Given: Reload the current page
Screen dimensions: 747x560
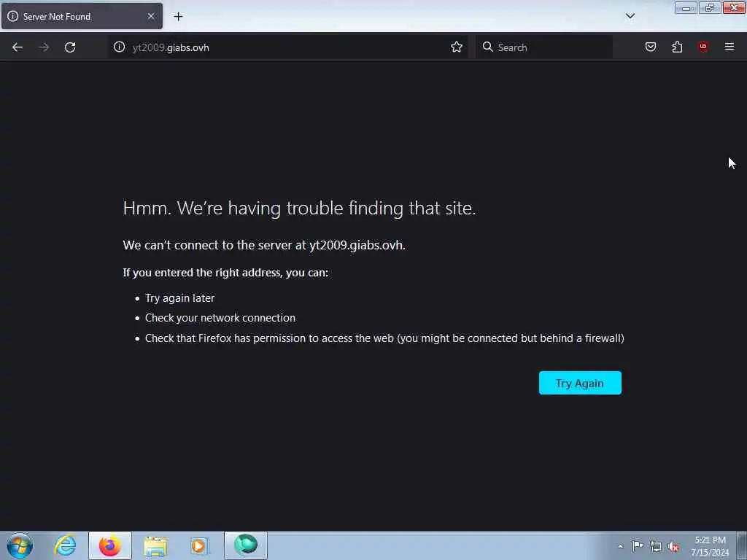Looking at the screenshot, I should pos(70,47).
